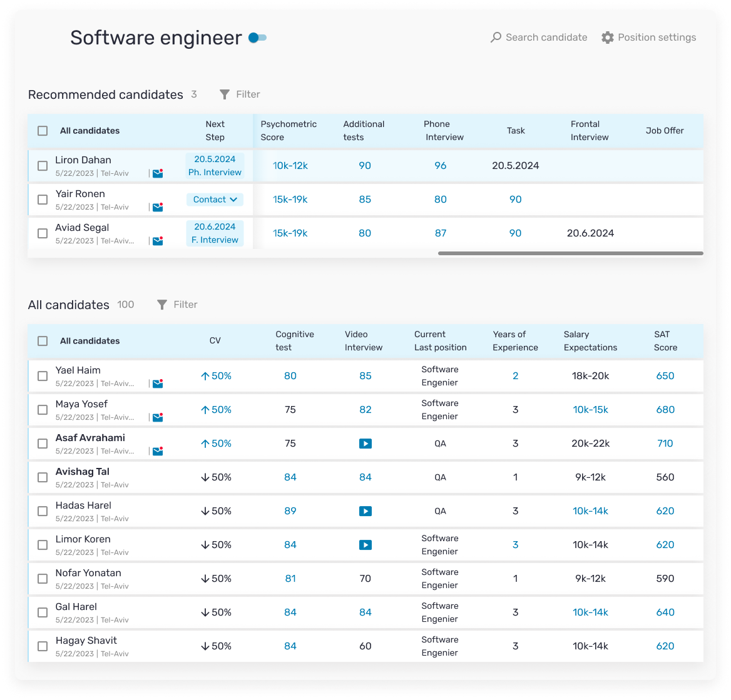Image resolution: width=731 pixels, height=700 pixels.
Task: Click the horizontal scrollbar in Recommended table
Action: tap(570, 253)
